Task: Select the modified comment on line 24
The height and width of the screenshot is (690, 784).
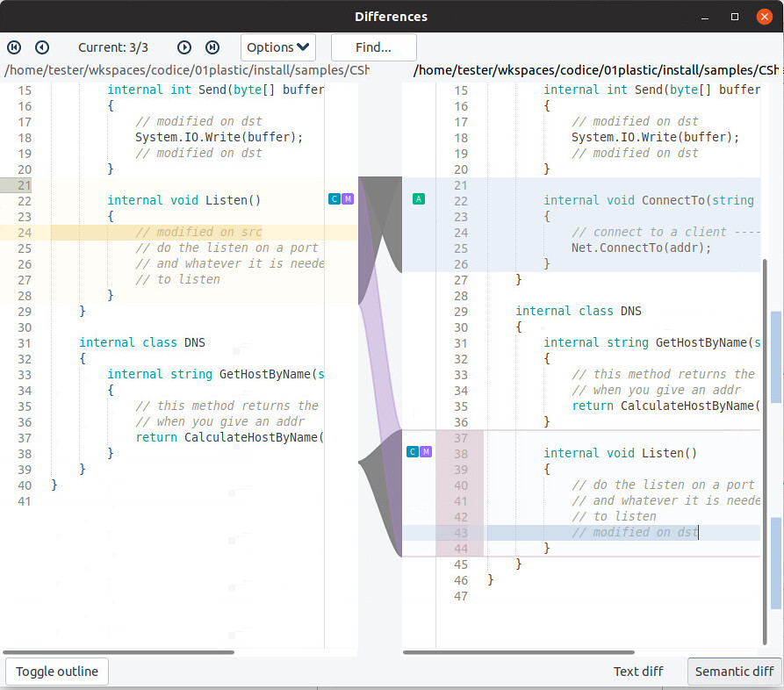Action: click(x=202, y=231)
